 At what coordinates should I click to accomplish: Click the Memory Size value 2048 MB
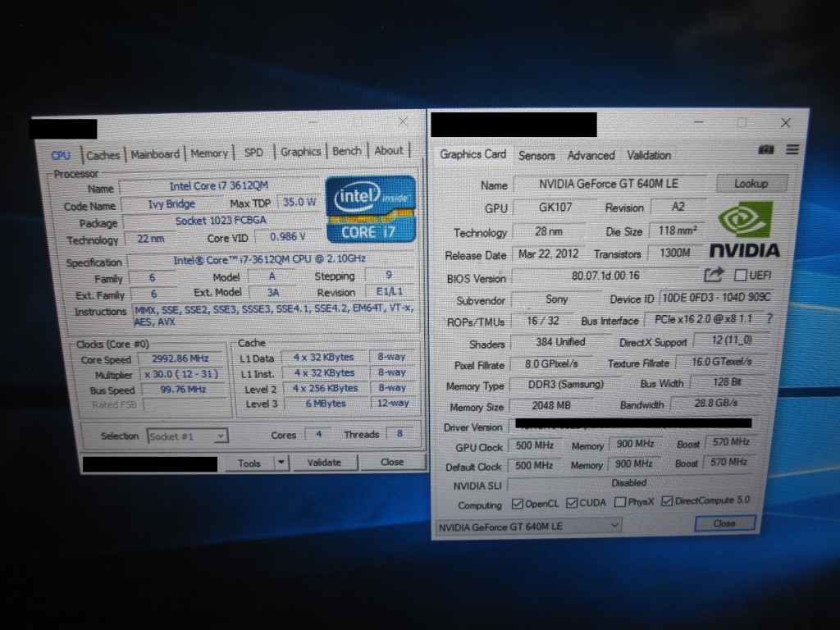tap(551, 405)
